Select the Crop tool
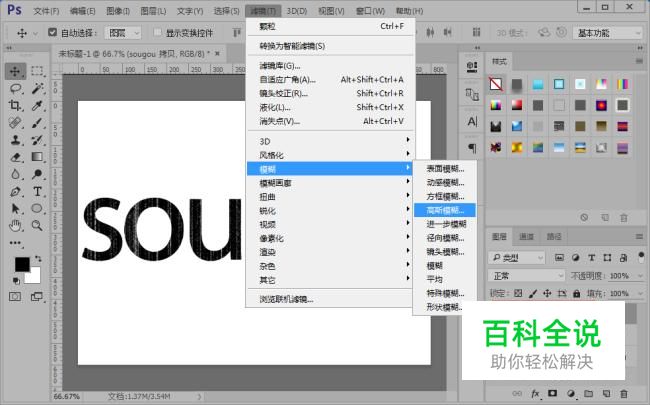The height and width of the screenshot is (405, 650). click(x=15, y=105)
